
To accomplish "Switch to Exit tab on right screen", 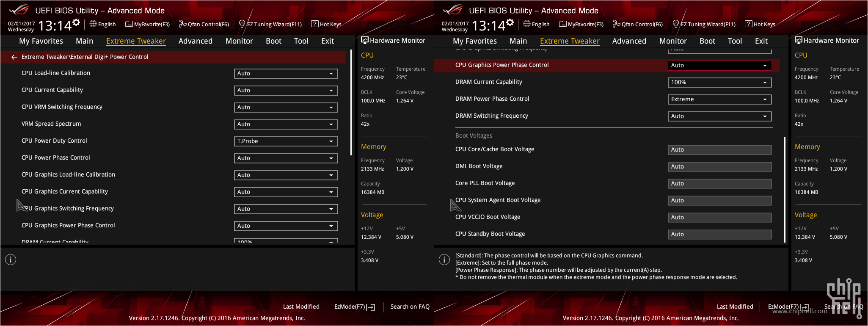I will [x=761, y=41].
